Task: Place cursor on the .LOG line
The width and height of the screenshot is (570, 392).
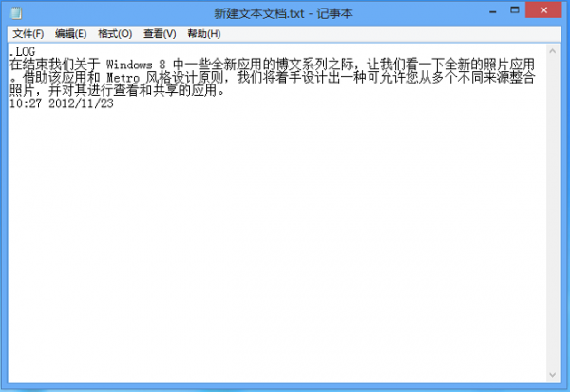Action: [22, 51]
